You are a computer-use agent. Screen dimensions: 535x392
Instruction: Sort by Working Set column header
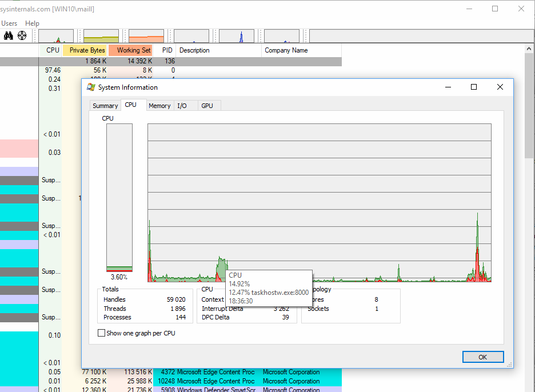[134, 50]
